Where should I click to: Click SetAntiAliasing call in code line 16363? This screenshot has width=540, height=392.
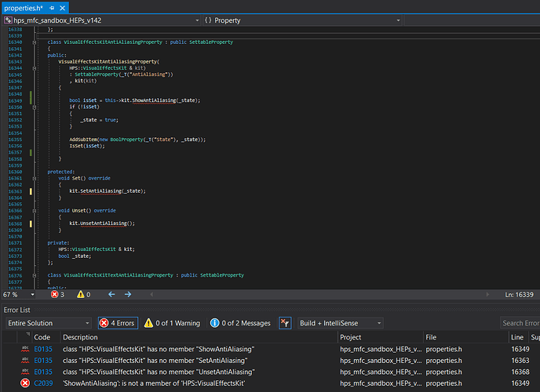tap(101, 191)
